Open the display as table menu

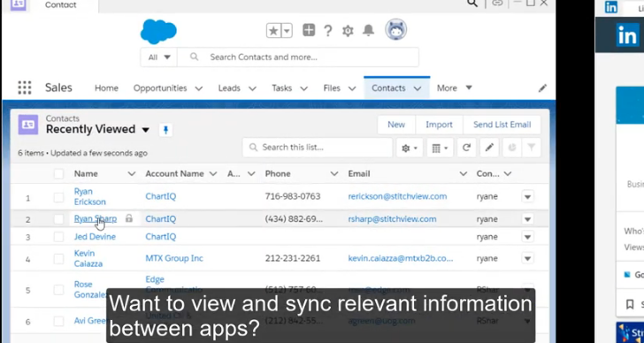point(440,148)
